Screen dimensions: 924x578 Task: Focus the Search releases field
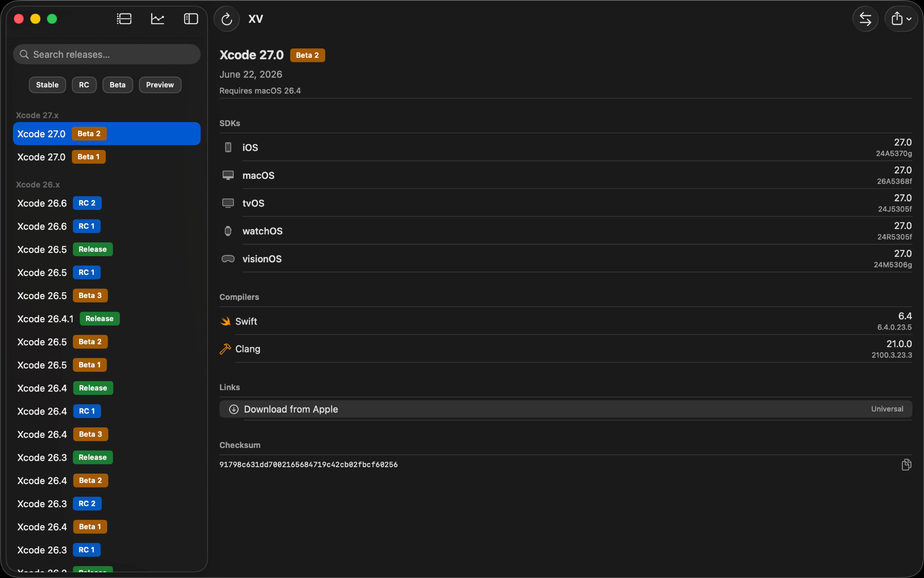coord(107,54)
